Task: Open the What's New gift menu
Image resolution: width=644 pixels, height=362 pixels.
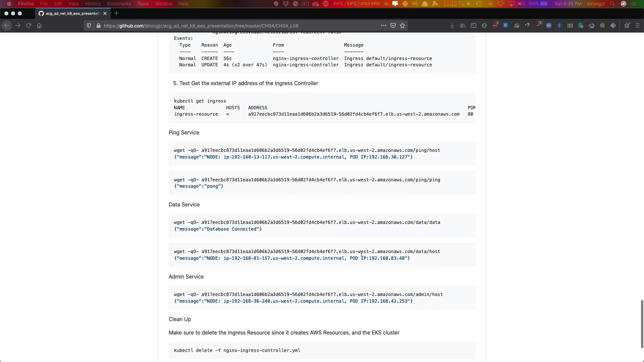Action: (x=627, y=26)
